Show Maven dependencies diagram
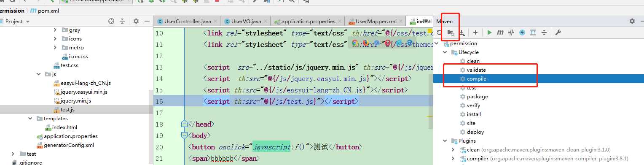This screenshot has height=165, width=644. [x=533, y=32]
